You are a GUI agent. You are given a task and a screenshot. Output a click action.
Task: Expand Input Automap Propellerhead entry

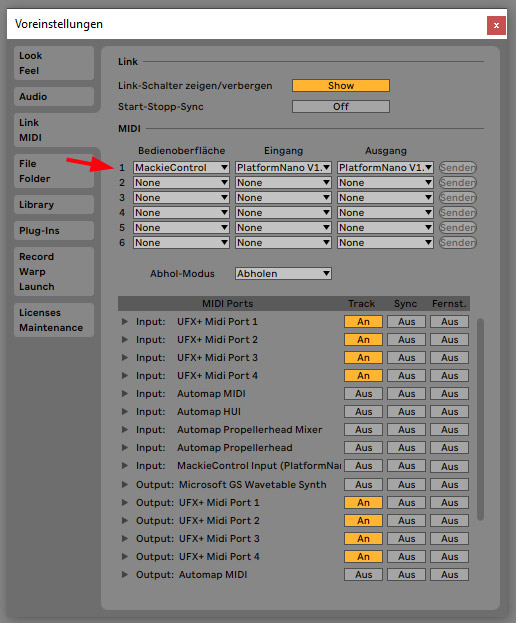[x=125, y=447]
